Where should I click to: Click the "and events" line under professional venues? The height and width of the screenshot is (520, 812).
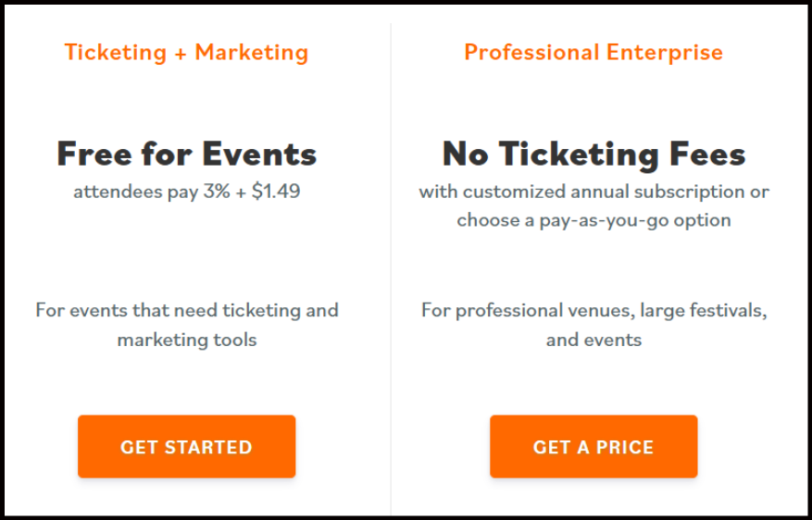[593, 340]
